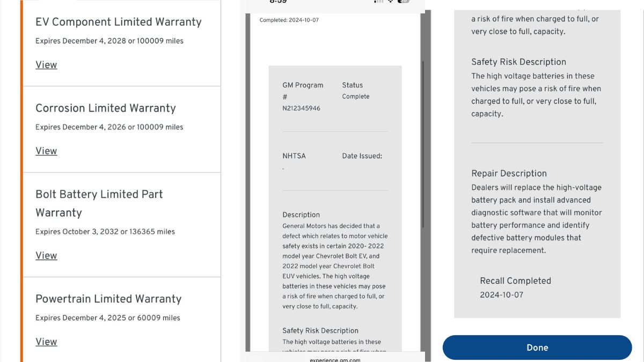View the Corrosion Limited Warranty details
644x362 pixels.
coord(46,151)
